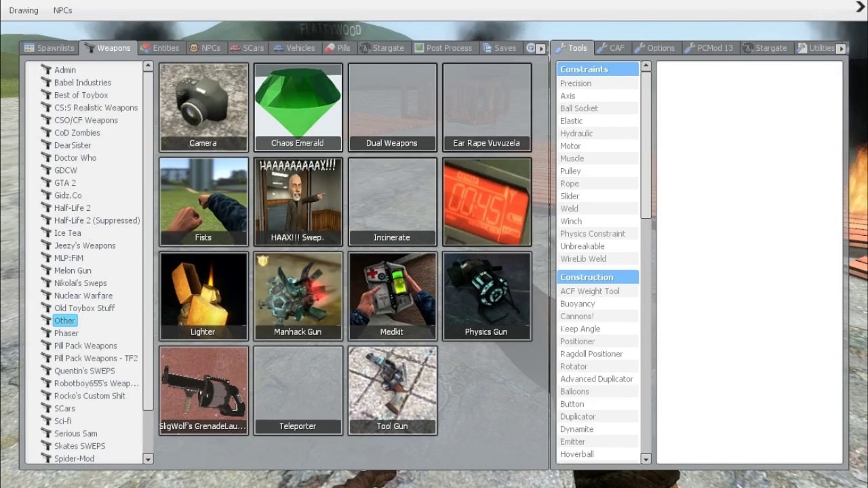The height and width of the screenshot is (488, 868).
Task: Open the Admin weapons category
Action: [x=65, y=70]
